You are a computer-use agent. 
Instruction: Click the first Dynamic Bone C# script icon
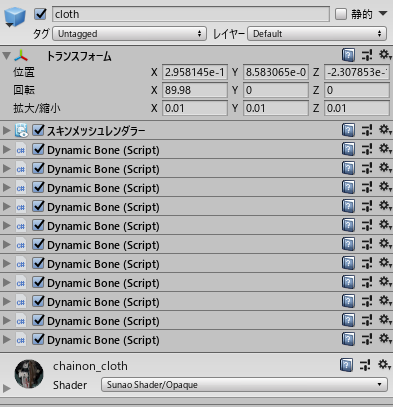tap(21, 150)
